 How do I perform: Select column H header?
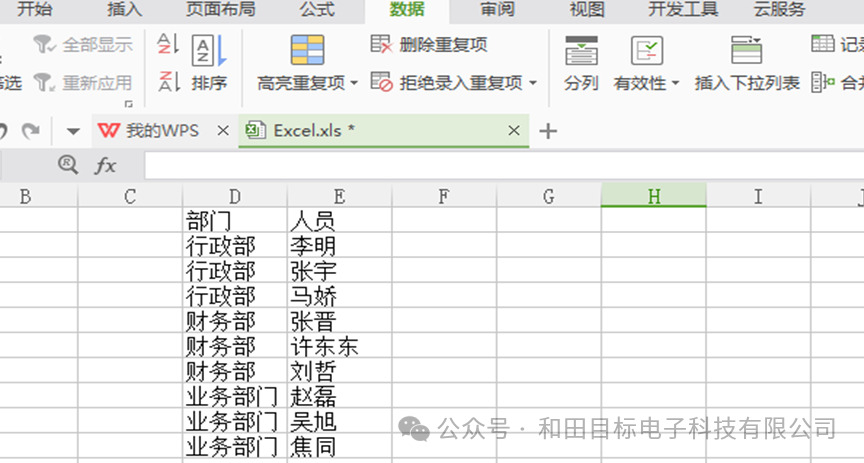pyautogui.click(x=654, y=196)
